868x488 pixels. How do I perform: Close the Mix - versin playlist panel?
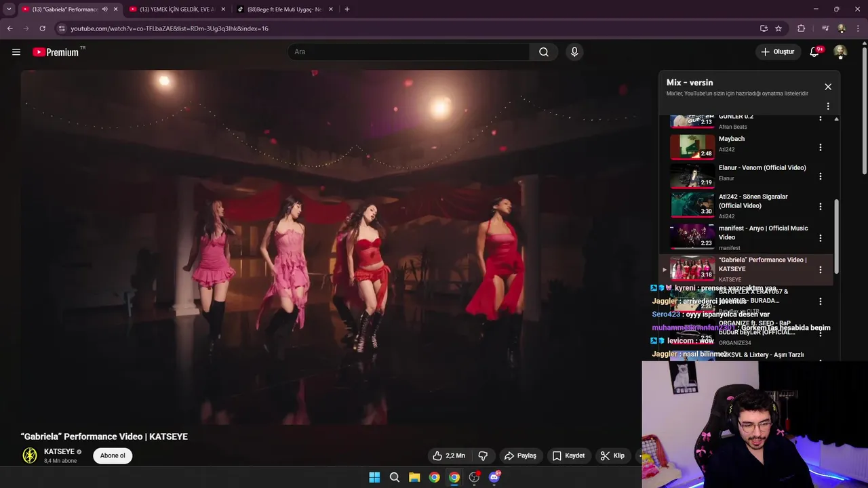(x=828, y=87)
